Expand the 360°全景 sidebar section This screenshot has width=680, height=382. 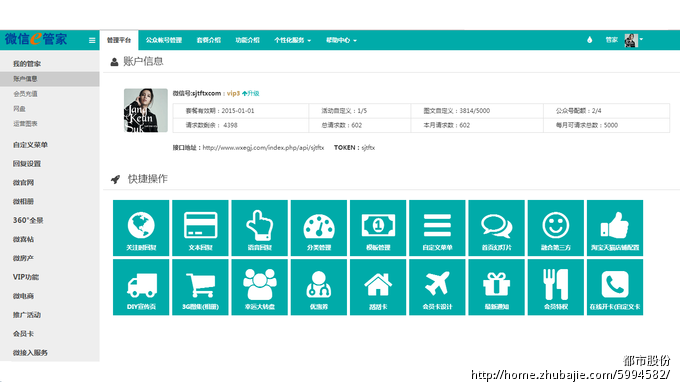(28, 220)
